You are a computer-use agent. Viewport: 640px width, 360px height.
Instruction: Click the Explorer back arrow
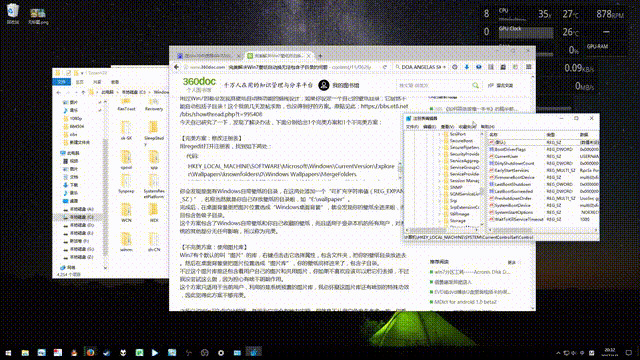[x=58, y=93]
